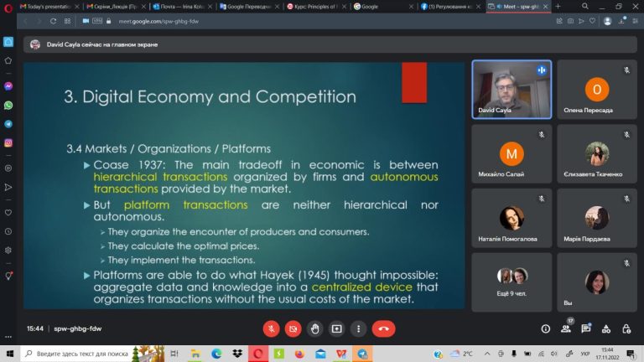Switch to Курс Principles tab

[x=316, y=7]
